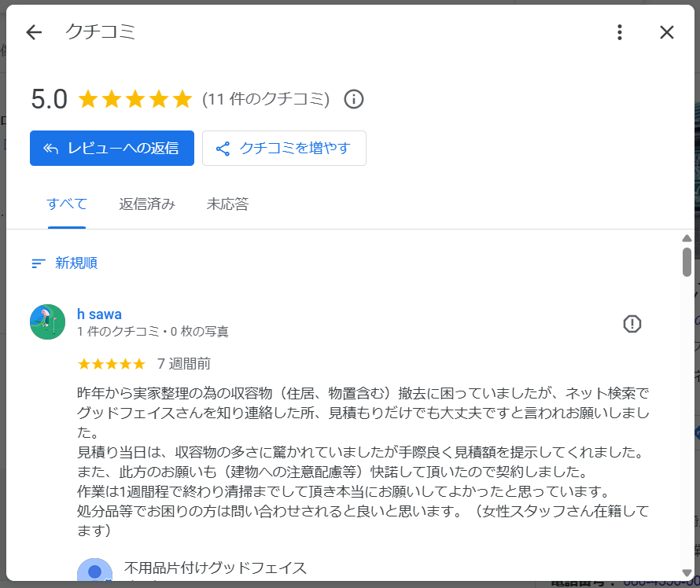Click the レビューへの返信 button
Viewport: 700px width, 588px height.
(x=112, y=148)
